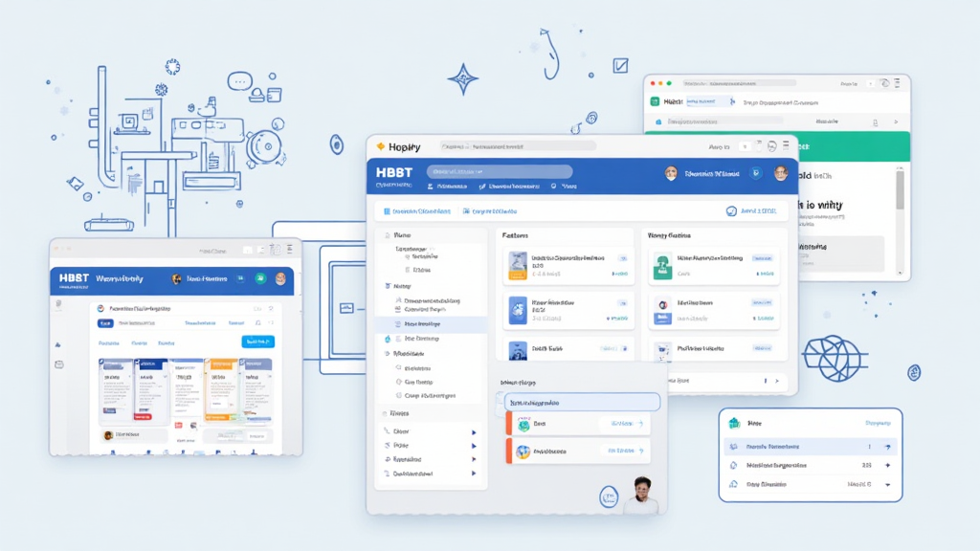The height and width of the screenshot is (551, 980).
Task: Click the blue pill button top-right of the left window
Action: (258, 342)
